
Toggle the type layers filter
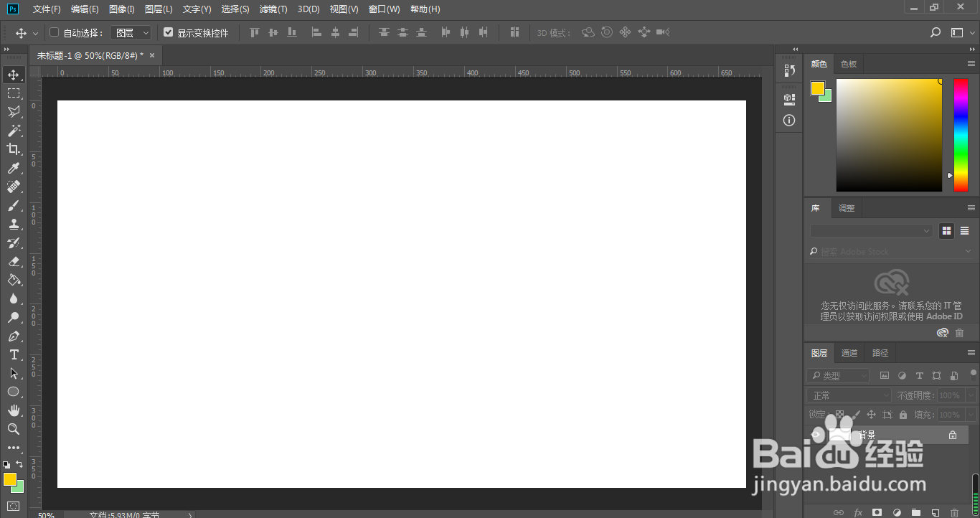(919, 375)
